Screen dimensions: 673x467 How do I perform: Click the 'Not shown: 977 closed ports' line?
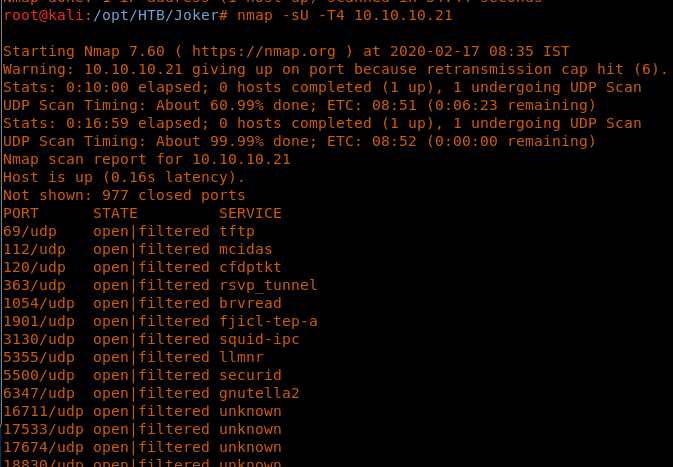(124, 195)
